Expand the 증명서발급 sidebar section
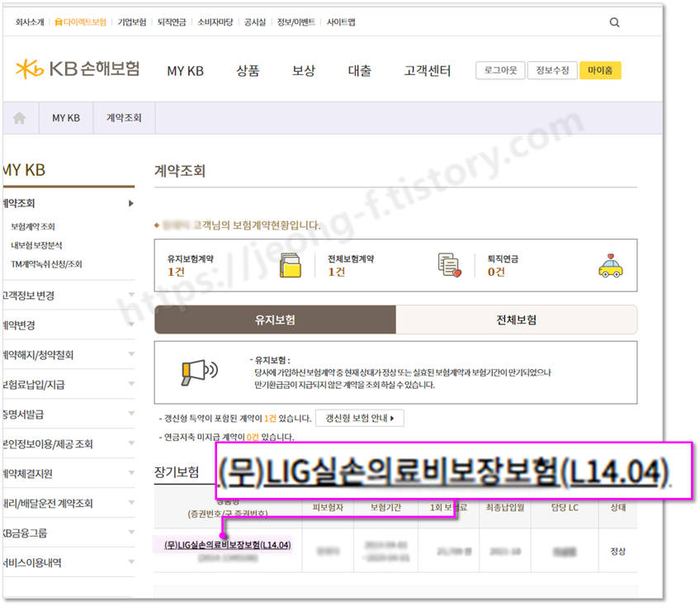Screen dimensions: 700x606 tap(69, 414)
